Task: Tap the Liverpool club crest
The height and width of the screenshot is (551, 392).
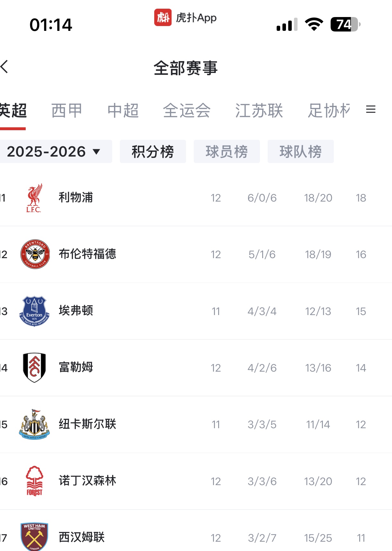Action: 34,198
